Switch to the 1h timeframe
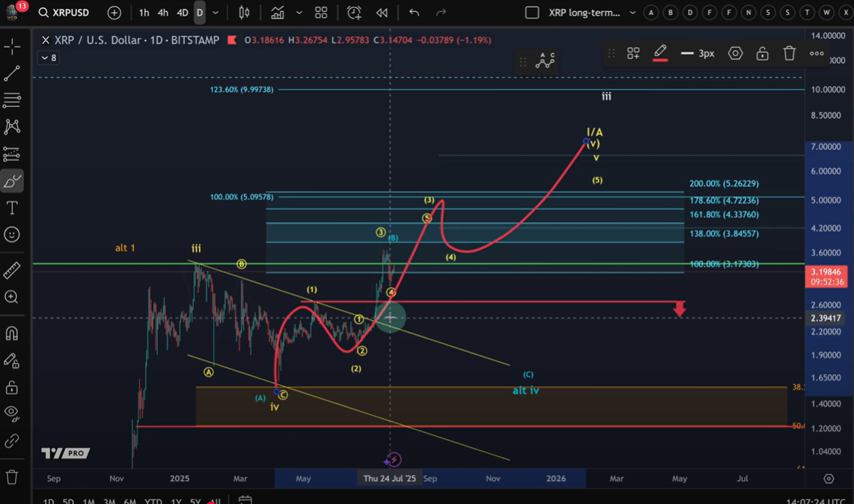Screen dimensions: 854x504 click(144, 13)
